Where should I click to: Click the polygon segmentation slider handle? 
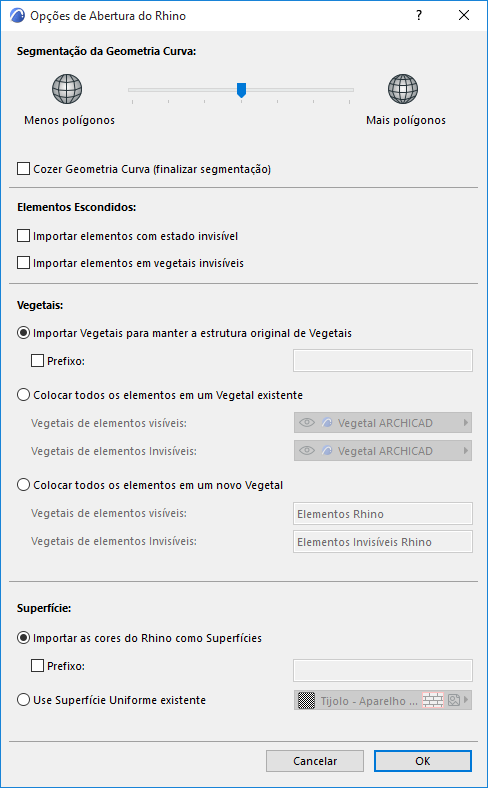241,90
